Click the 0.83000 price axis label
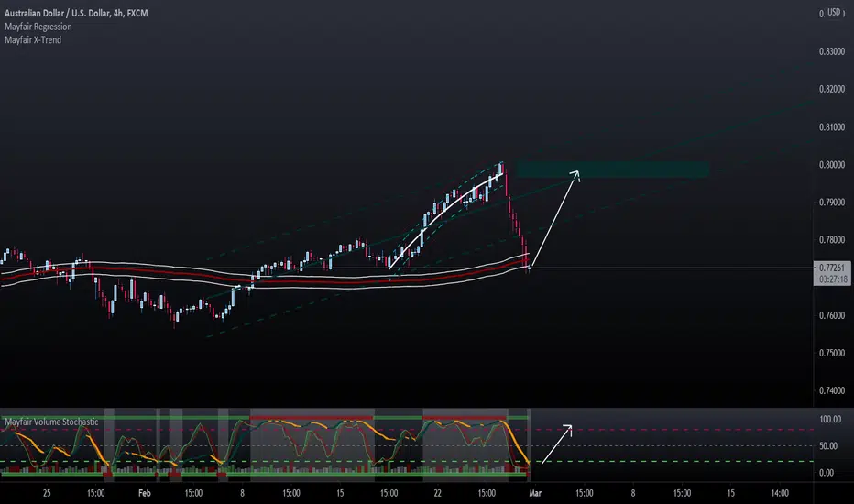The width and height of the screenshot is (854, 504). point(832,51)
